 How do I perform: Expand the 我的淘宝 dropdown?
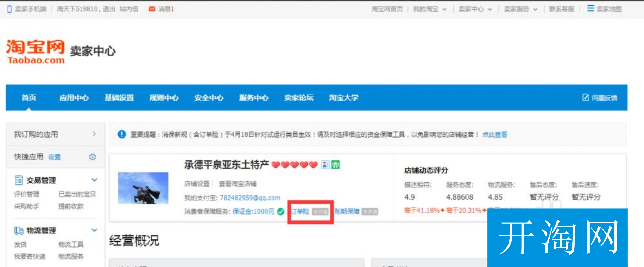pos(444,10)
